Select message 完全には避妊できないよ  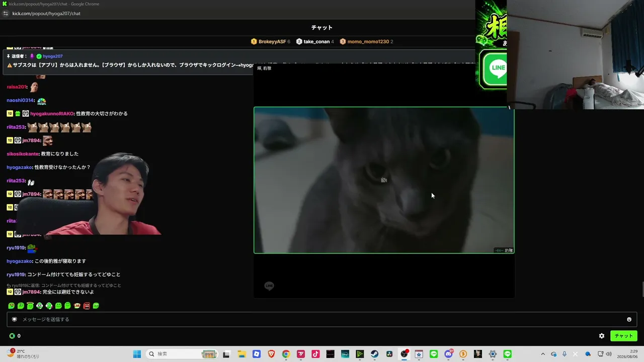(x=68, y=292)
